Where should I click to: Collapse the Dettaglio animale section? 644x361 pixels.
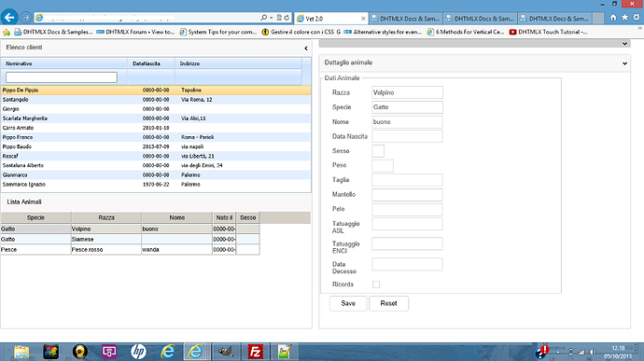click(x=624, y=63)
